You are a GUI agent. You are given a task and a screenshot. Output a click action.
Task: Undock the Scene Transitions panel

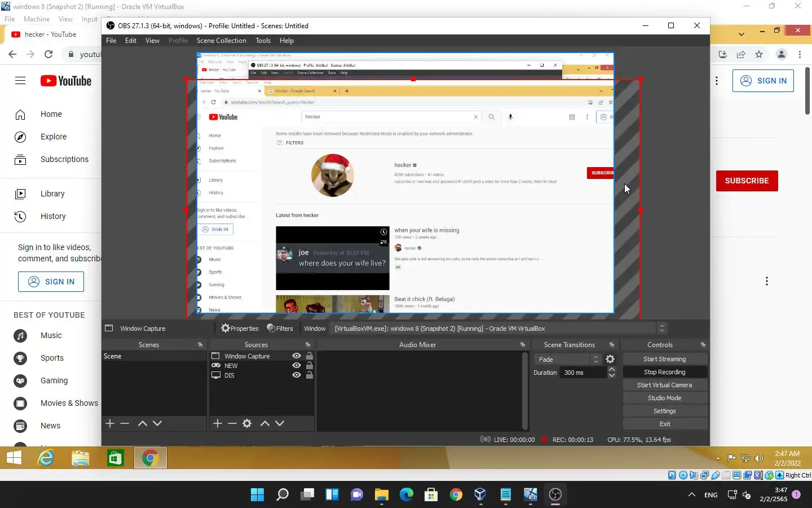(612, 345)
